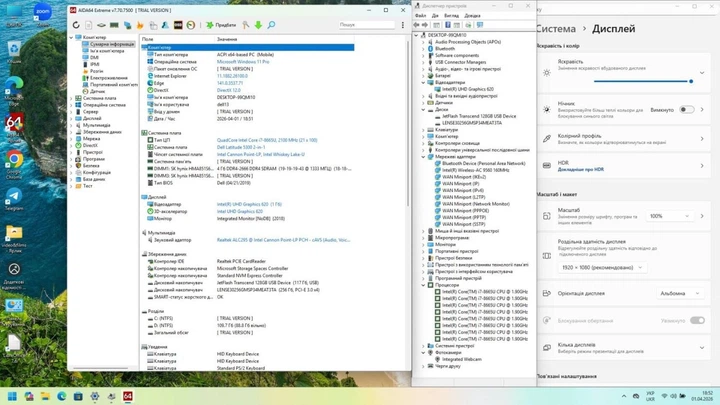Click the blue Help icon in Device Manager toolbar
Screen dimensions: 720x405
click(448, 25)
